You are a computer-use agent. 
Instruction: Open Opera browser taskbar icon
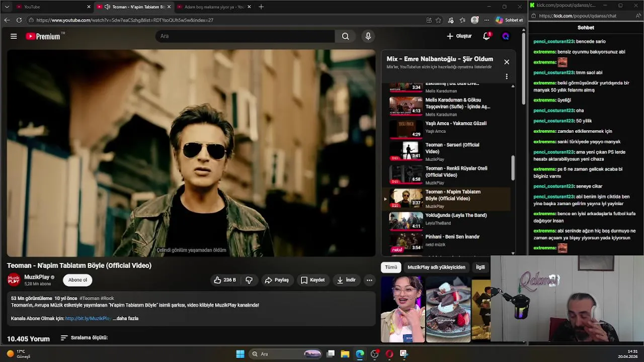[x=389, y=354]
